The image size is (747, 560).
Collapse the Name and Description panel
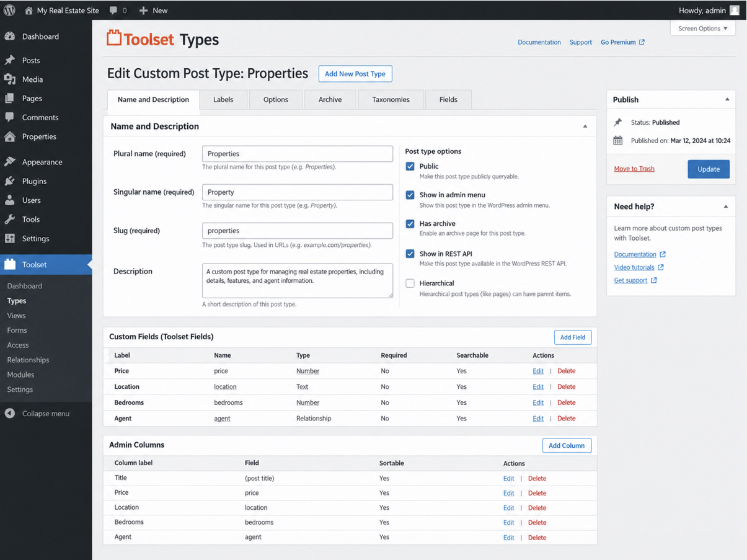585,127
